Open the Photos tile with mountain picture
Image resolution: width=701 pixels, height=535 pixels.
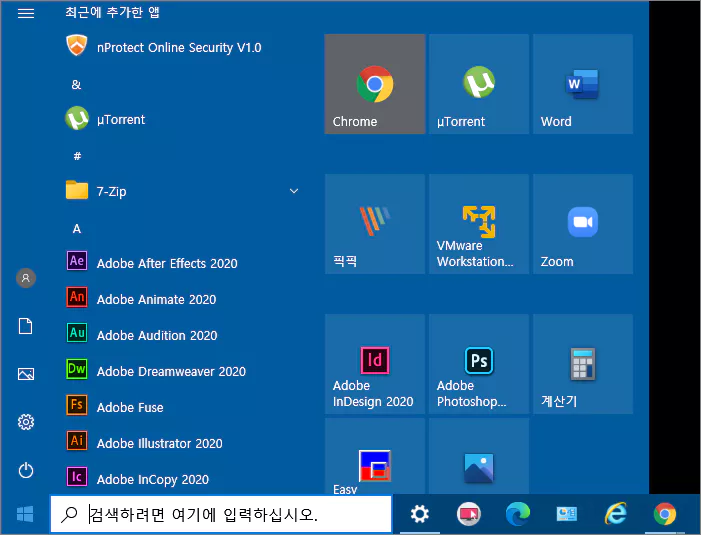[479, 456]
